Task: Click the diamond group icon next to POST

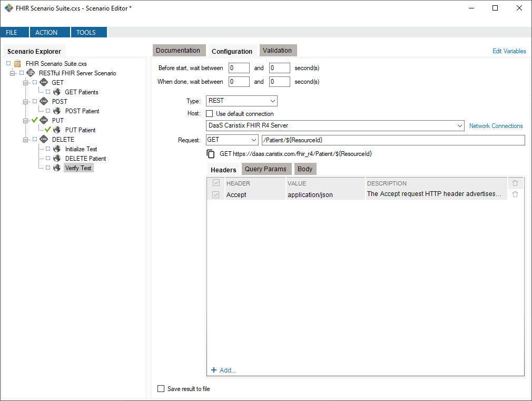Action: (44, 101)
